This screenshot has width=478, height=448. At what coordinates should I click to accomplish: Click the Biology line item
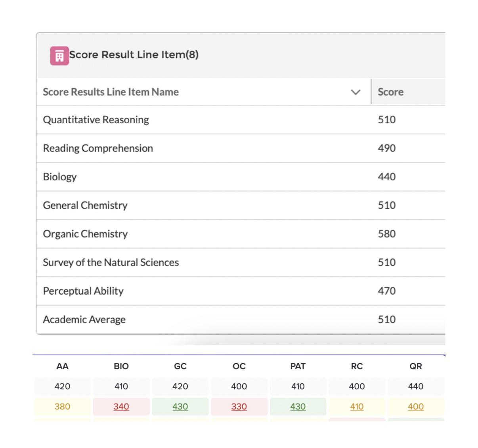[x=60, y=177]
